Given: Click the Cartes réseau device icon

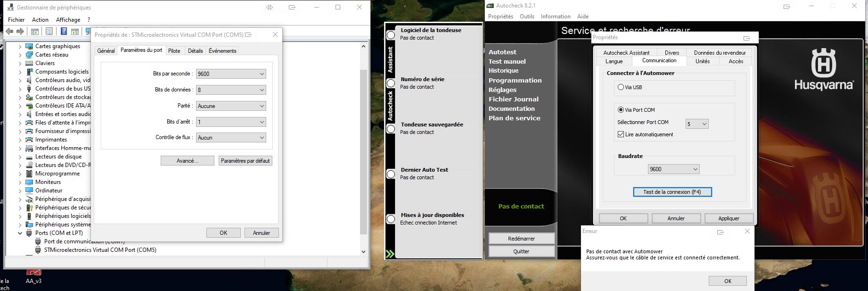Looking at the screenshot, I should [29, 55].
